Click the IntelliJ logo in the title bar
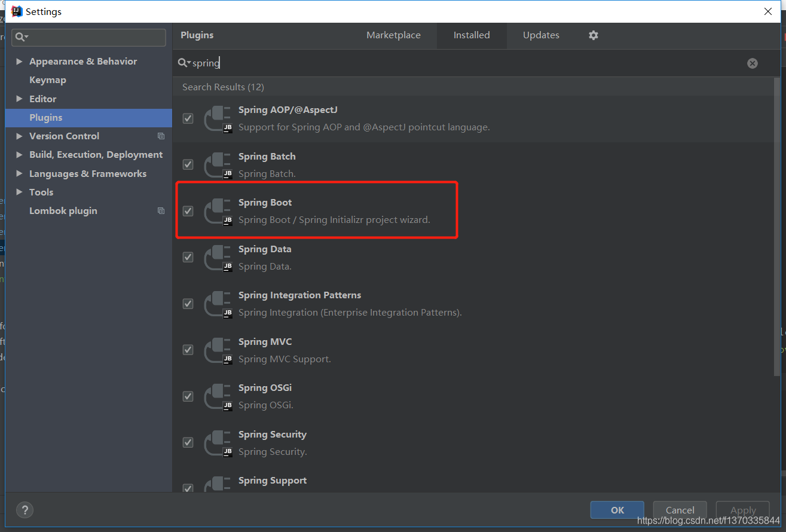Viewport: 786px width, 532px height. [x=17, y=11]
